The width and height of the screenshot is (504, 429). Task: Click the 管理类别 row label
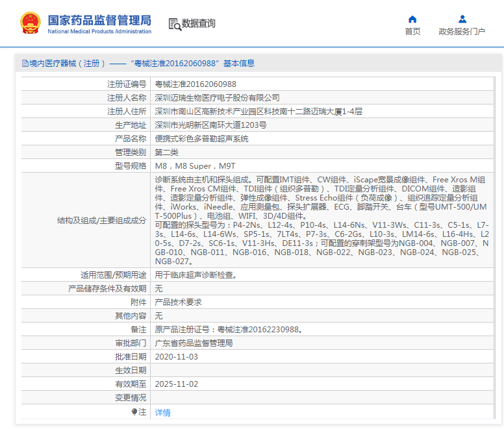click(131, 153)
